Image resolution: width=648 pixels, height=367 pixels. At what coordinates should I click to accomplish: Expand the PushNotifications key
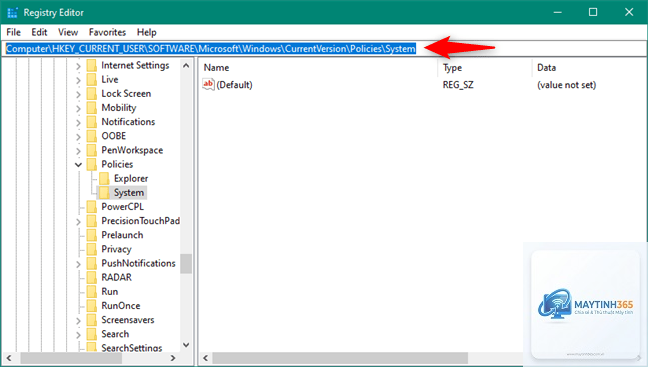coord(78,264)
